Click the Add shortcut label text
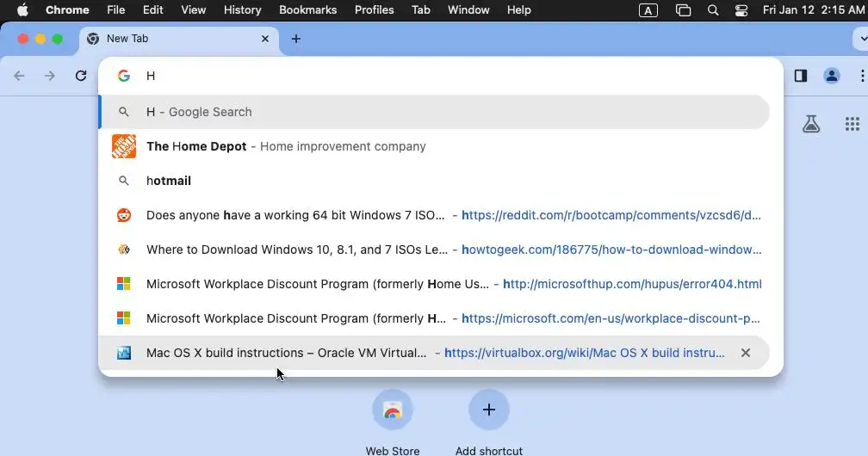Viewport: 868px width, 456px height. point(489,451)
